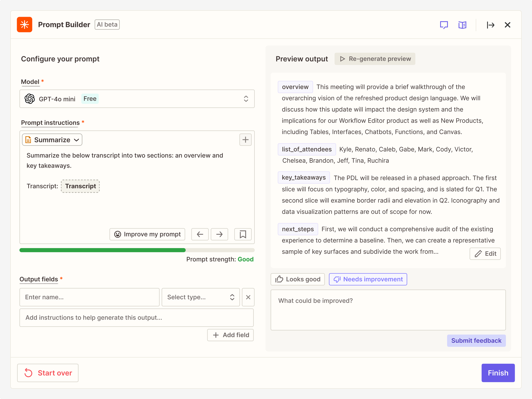
Task: Remove output field with the X icon
Action: click(248, 297)
